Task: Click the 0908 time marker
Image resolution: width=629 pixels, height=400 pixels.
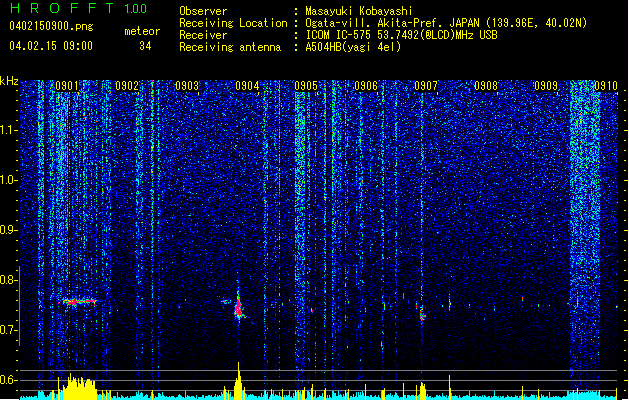Action: 486,86
